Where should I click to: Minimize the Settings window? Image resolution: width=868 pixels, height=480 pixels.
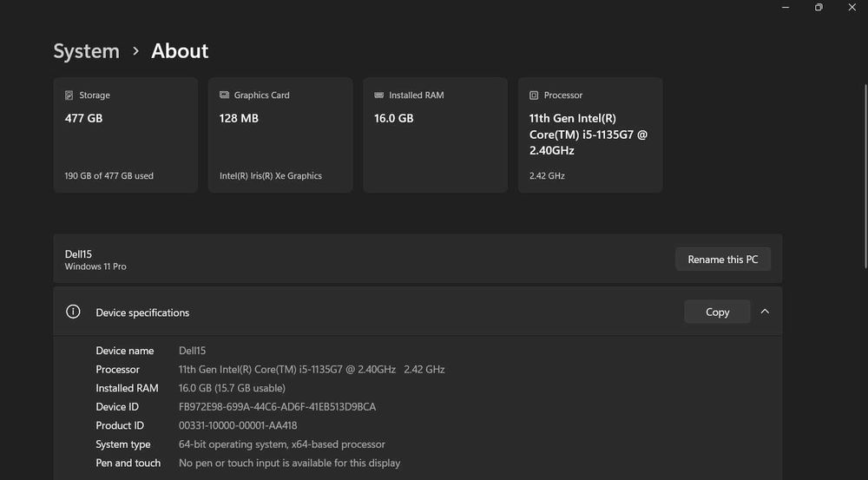(785, 8)
